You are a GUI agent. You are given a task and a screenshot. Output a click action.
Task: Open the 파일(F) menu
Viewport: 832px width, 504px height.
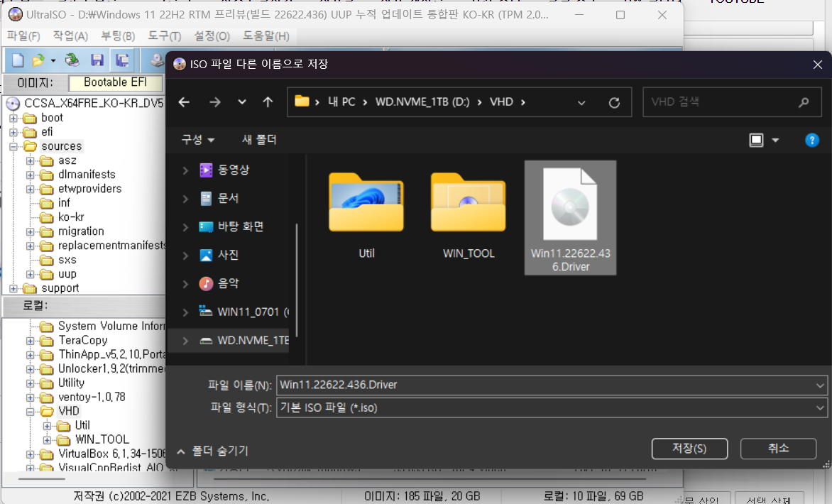[x=23, y=36]
